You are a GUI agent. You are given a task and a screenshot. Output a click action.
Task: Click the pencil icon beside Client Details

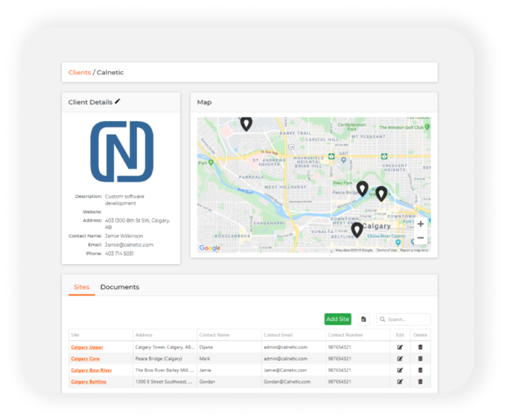coord(118,102)
